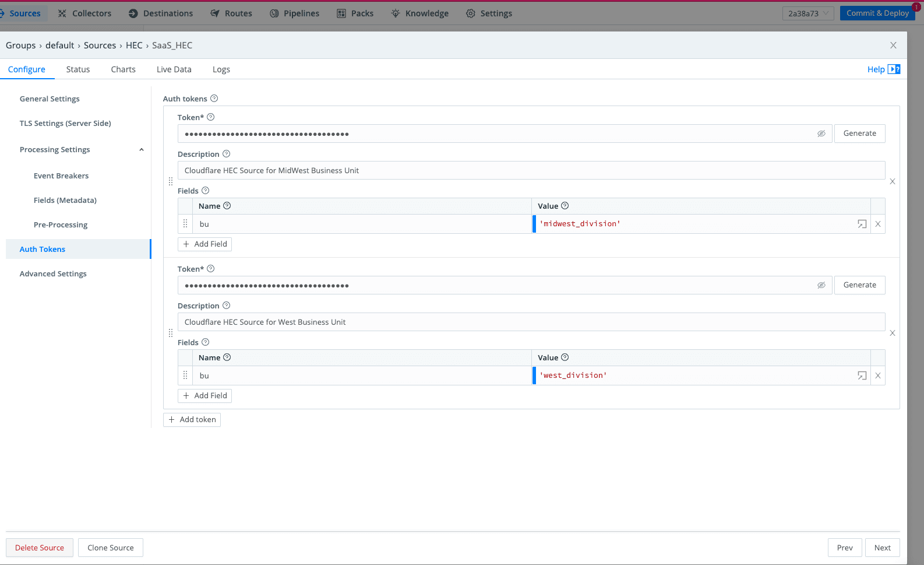Image resolution: width=924 pixels, height=565 pixels.
Task: Click the help icon next to Auth tokens
Action: coord(214,99)
